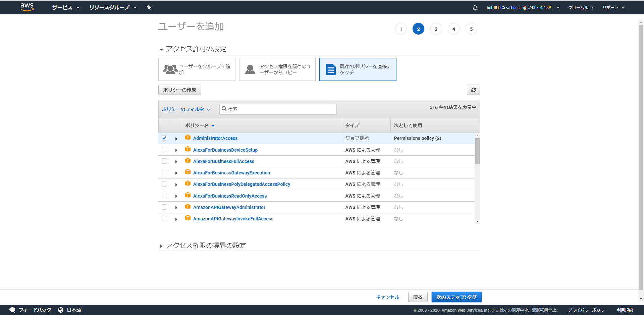
Task: Click the page vertical scrollbar
Action: (x=641, y=157)
